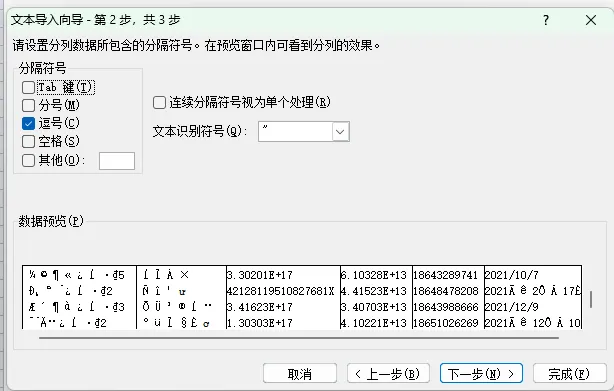
Task: Select date 2021/10/7 in preview
Action: 512,275
